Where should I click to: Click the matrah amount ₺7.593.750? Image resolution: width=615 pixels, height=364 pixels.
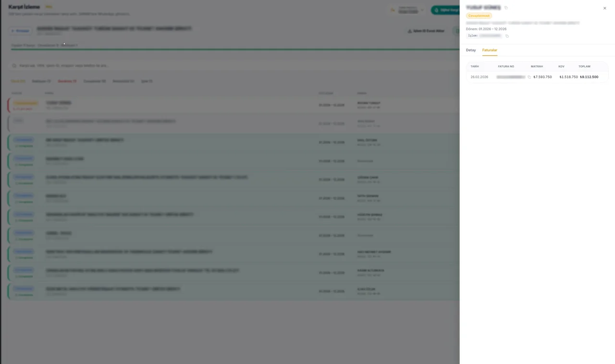[542, 77]
